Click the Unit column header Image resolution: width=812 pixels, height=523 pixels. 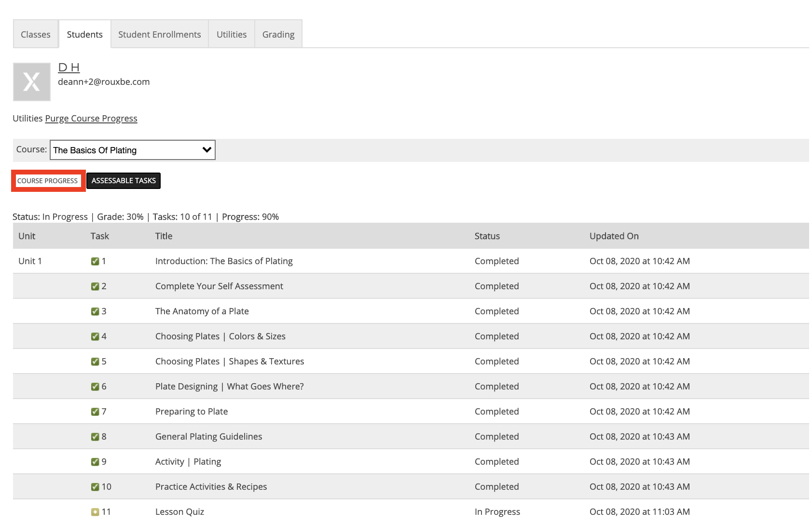coord(27,236)
